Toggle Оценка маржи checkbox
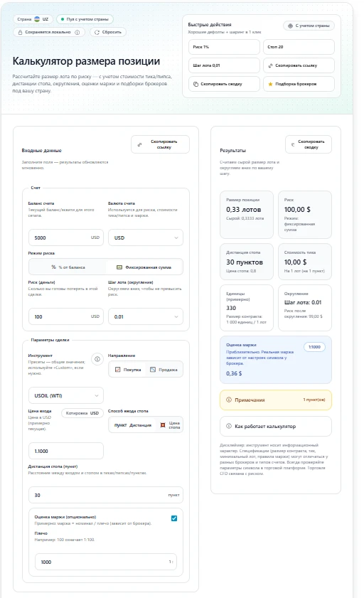Viewport: 364px width, 598px height. click(174, 518)
